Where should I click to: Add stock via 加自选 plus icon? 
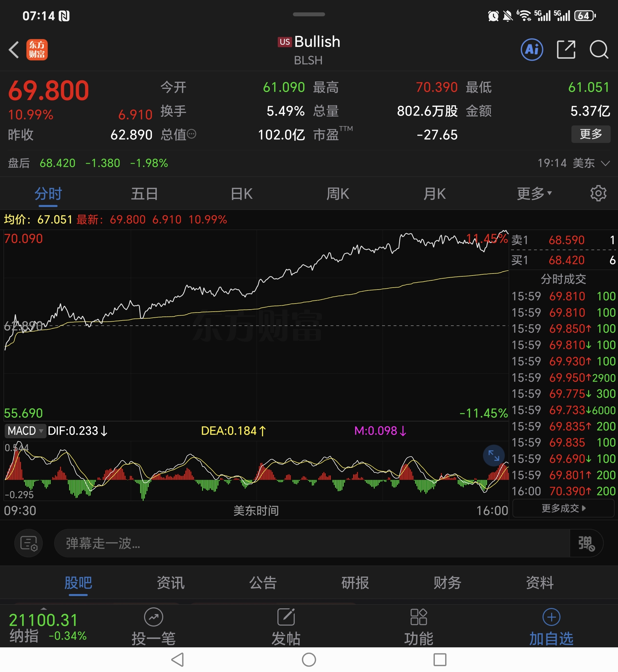[x=551, y=617]
